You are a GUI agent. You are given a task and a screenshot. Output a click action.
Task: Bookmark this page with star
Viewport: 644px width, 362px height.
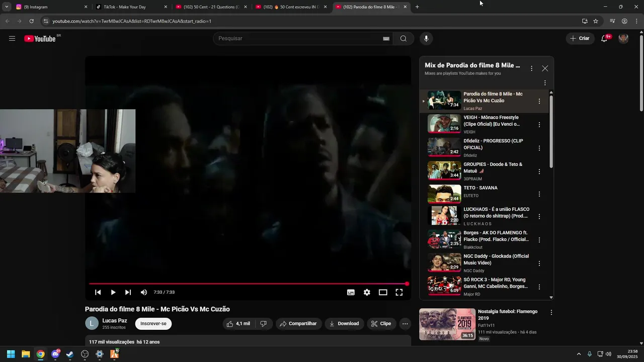(596, 21)
